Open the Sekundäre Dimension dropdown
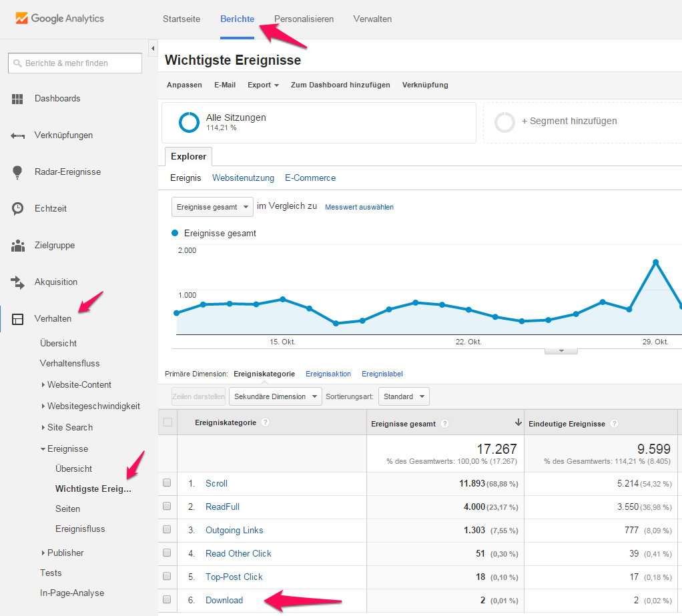 coord(276,396)
